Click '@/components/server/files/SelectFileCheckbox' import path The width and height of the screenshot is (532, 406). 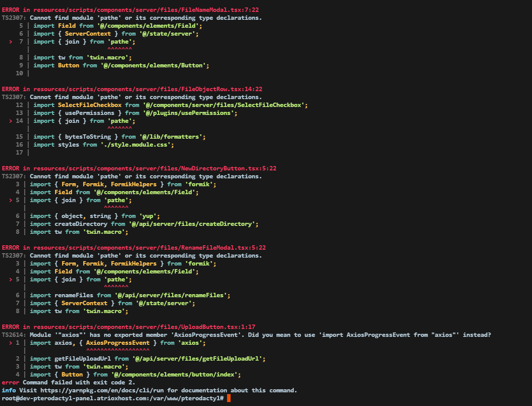(x=224, y=105)
